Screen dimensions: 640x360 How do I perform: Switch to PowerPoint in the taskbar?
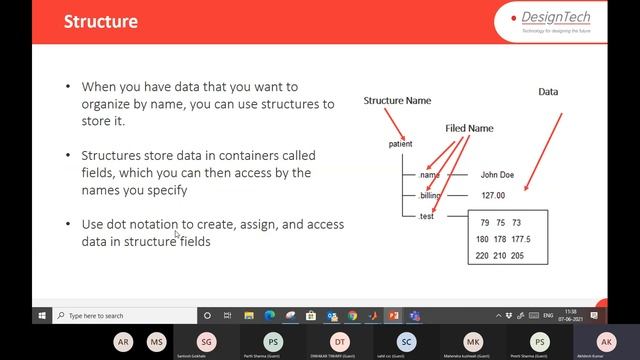click(394, 316)
